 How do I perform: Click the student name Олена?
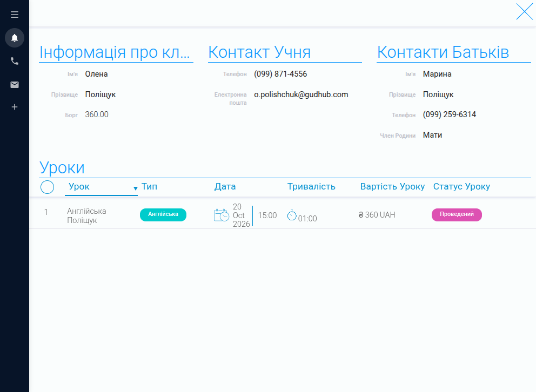(x=96, y=74)
